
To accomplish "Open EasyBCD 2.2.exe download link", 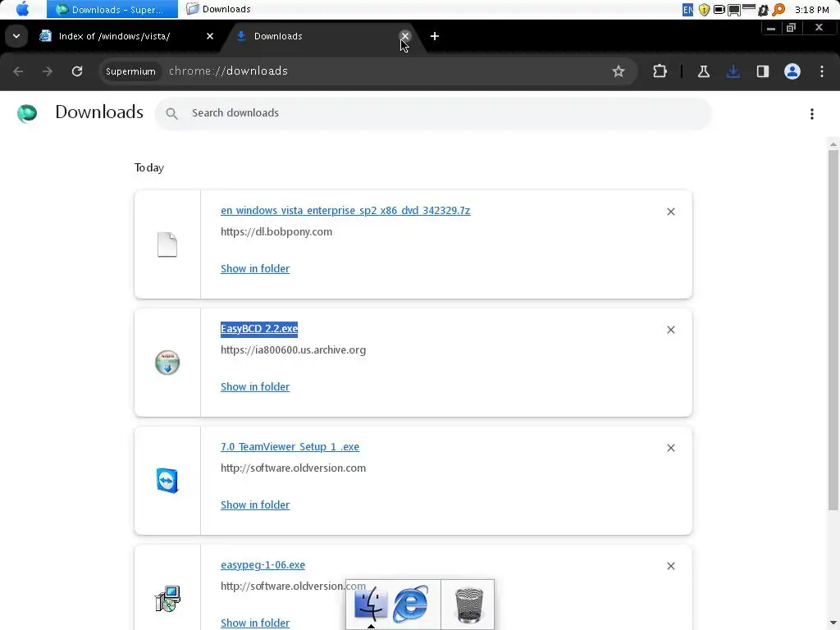I will [259, 328].
